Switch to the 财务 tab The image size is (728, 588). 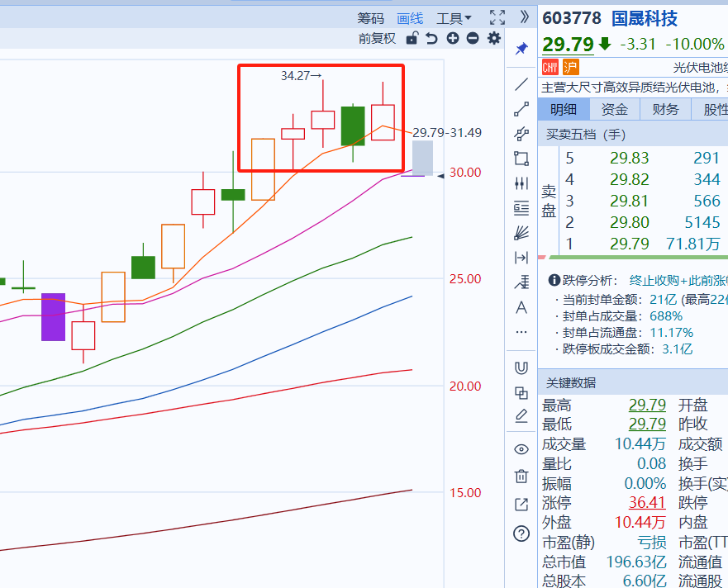coord(665,110)
